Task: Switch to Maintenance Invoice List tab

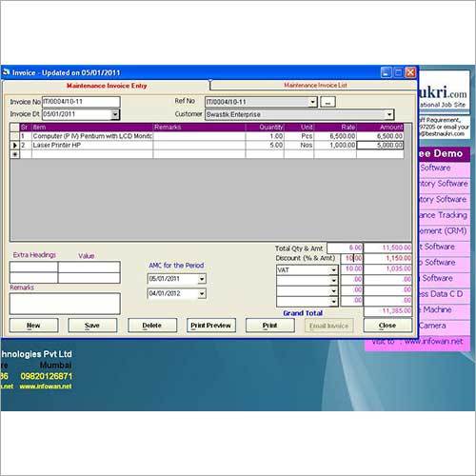Action: tap(315, 85)
